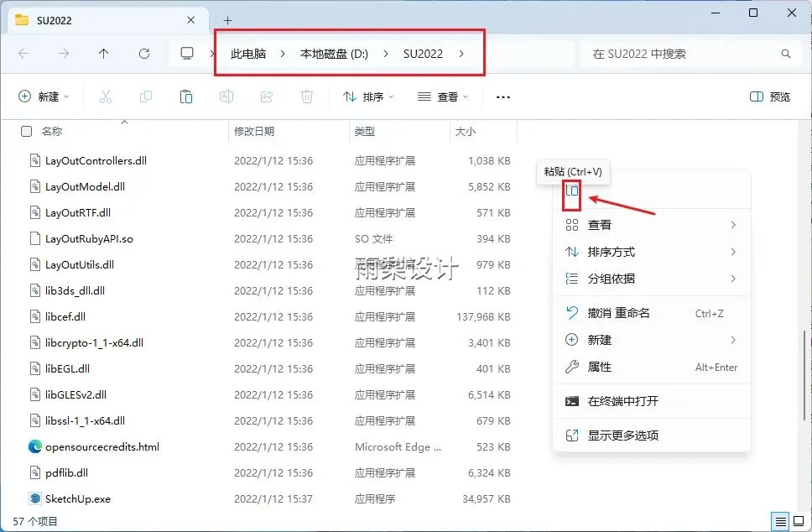The height and width of the screenshot is (532, 812).
Task: Sort by 修改日期 column header
Action: pyautogui.click(x=253, y=132)
